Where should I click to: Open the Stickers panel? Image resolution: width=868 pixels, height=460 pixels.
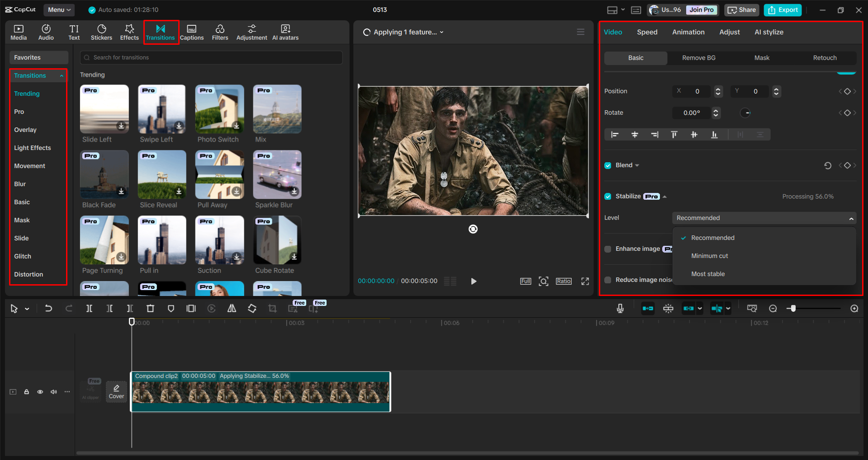[101, 32]
